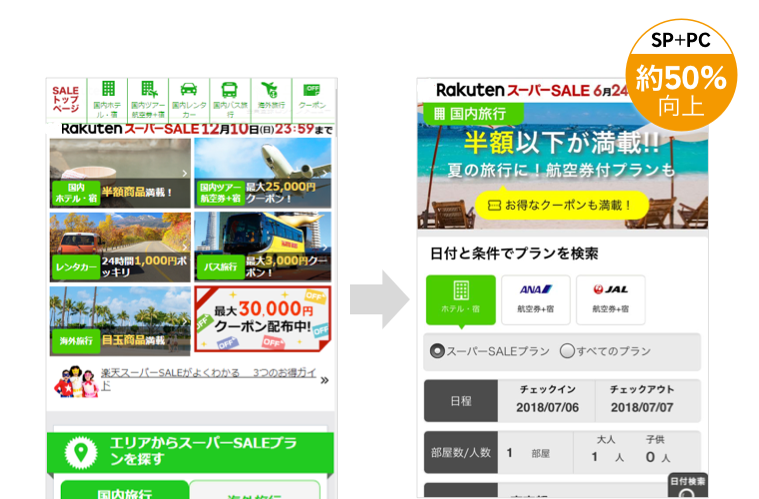Select the ANA 航空券+宿 tab

point(536,300)
